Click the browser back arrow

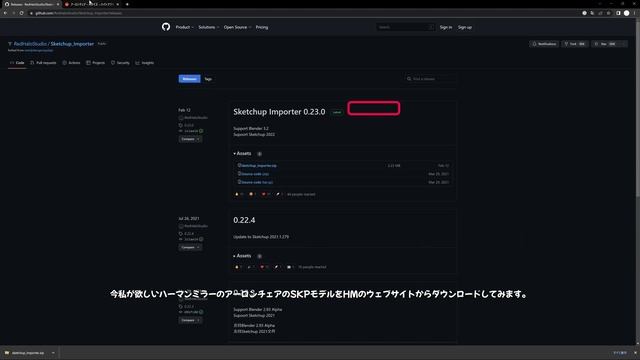pyautogui.click(x=5, y=13)
